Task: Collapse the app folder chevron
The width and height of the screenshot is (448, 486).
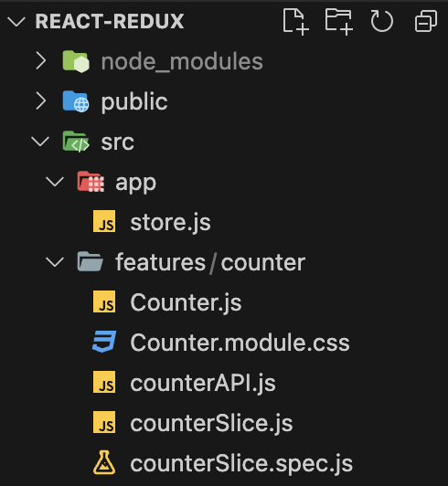Action: (x=55, y=181)
